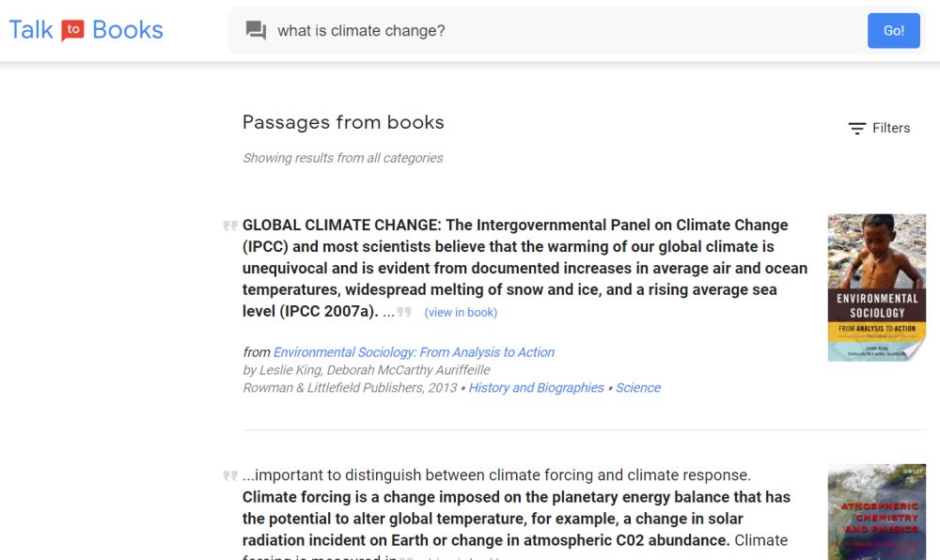
Task: Click the author line by Leslie King
Action: pyautogui.click(x=366, y=370)
